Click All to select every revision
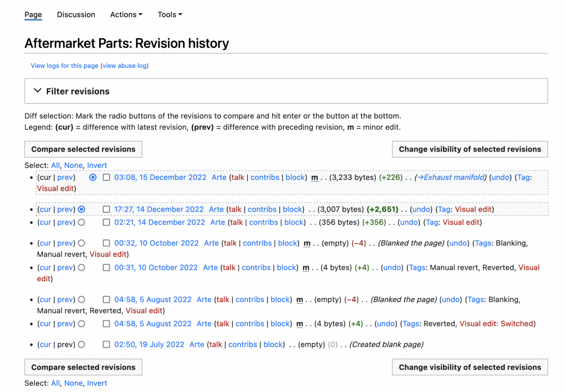 click(x=55, y=165)
